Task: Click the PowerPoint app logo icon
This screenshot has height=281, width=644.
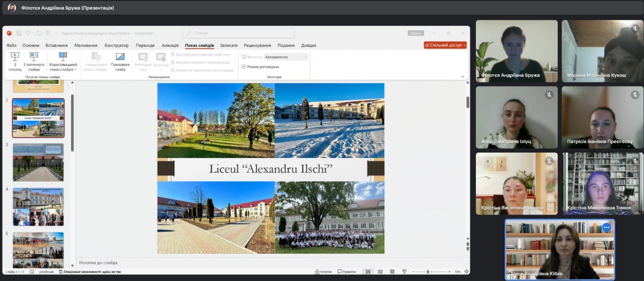Action: click(x=9, y=33)
